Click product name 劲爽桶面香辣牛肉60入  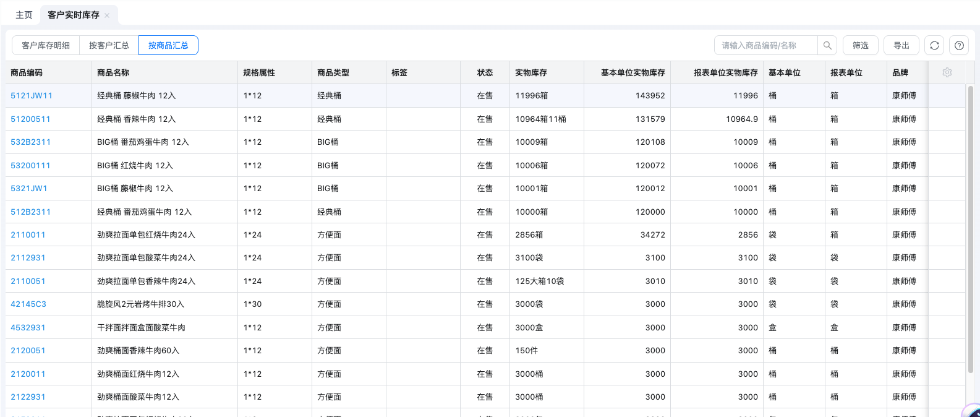point(138,351)
